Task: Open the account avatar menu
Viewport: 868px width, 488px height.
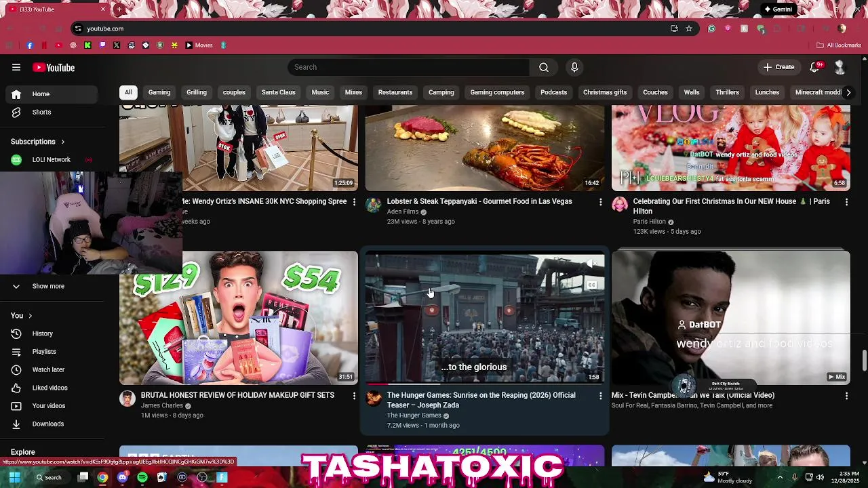Action: [x=840, y=67]
